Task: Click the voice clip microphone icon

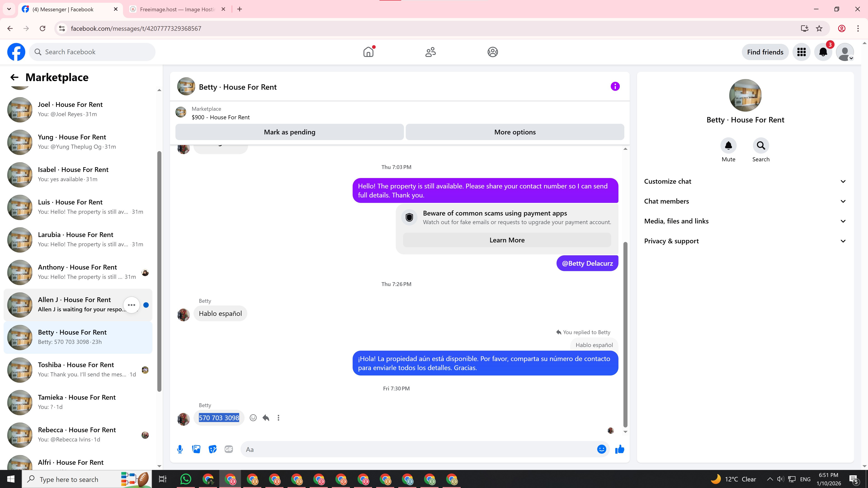Action: pyautogui.click(x=180, y=449)
